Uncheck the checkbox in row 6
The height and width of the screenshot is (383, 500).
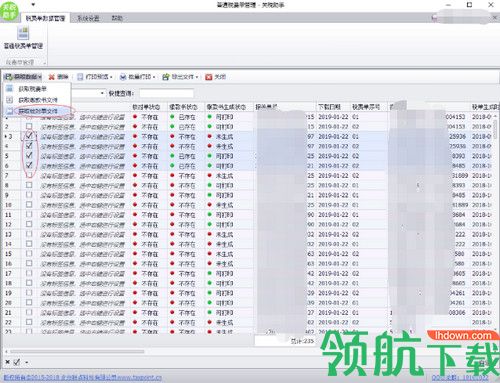[x=29, y=165]
